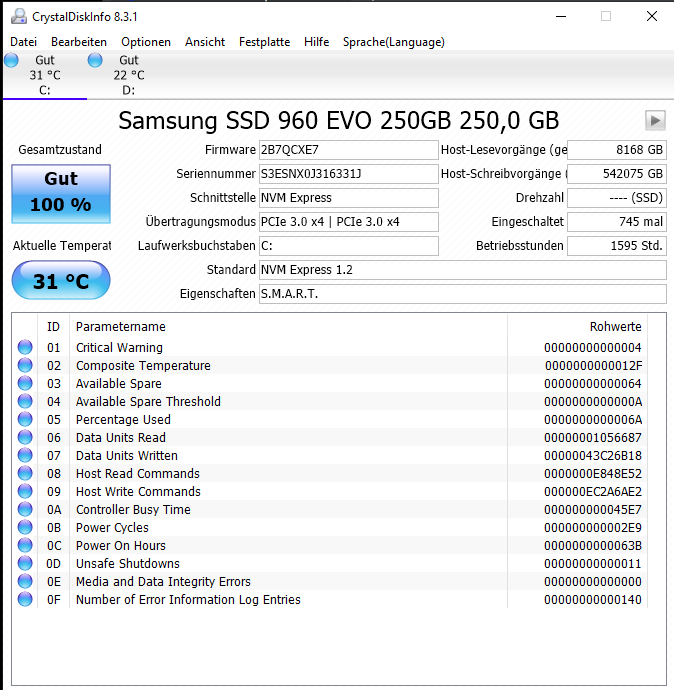Click the status icon for Media and Data Integrity Errors
The image size is (674, 690).
tap(25, 582)
